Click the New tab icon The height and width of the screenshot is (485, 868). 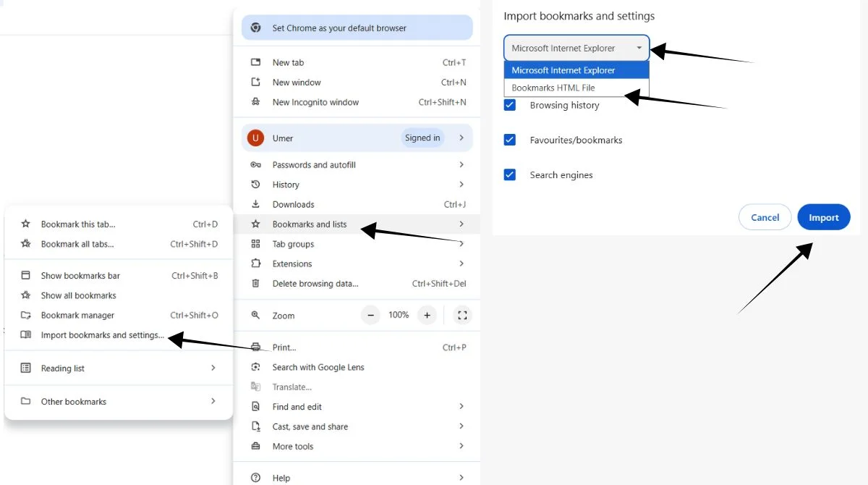(255, 62)
